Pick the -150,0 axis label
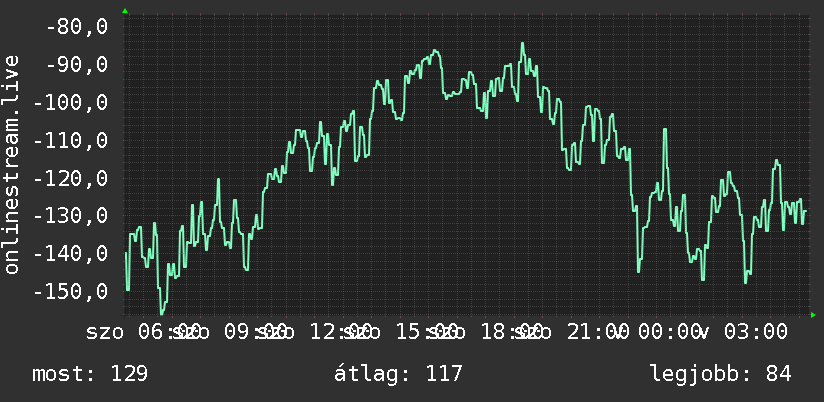This screenshot has width=824, height=402. [70, 292]
